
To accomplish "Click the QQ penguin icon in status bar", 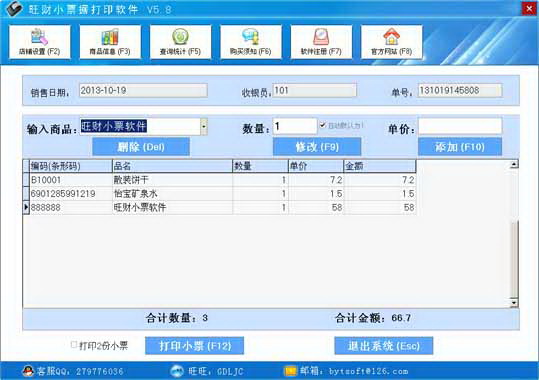I will pos(28,371).
